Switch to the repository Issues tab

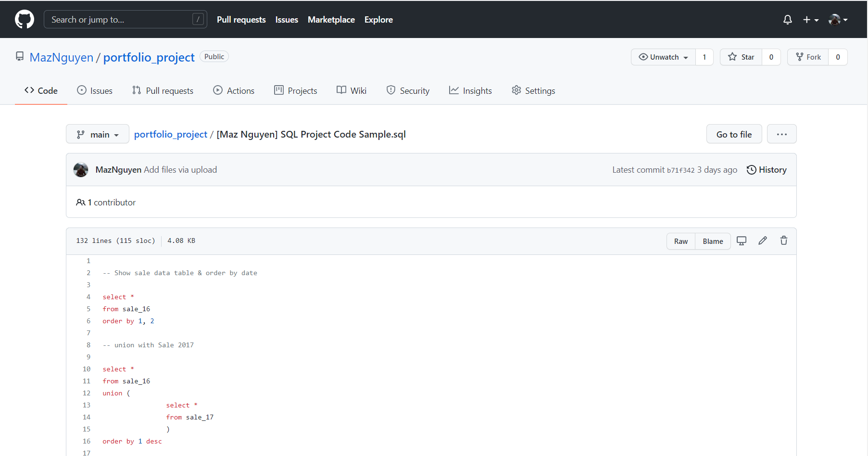(x=95, y=90)
